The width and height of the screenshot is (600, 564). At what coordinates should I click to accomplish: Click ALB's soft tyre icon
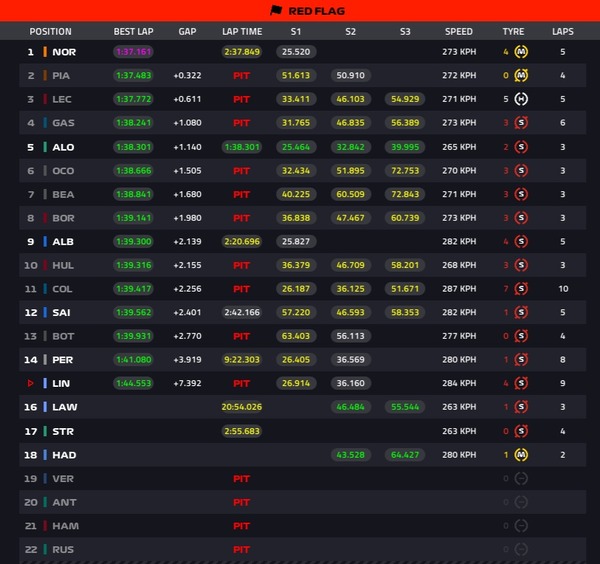[521, 241]
